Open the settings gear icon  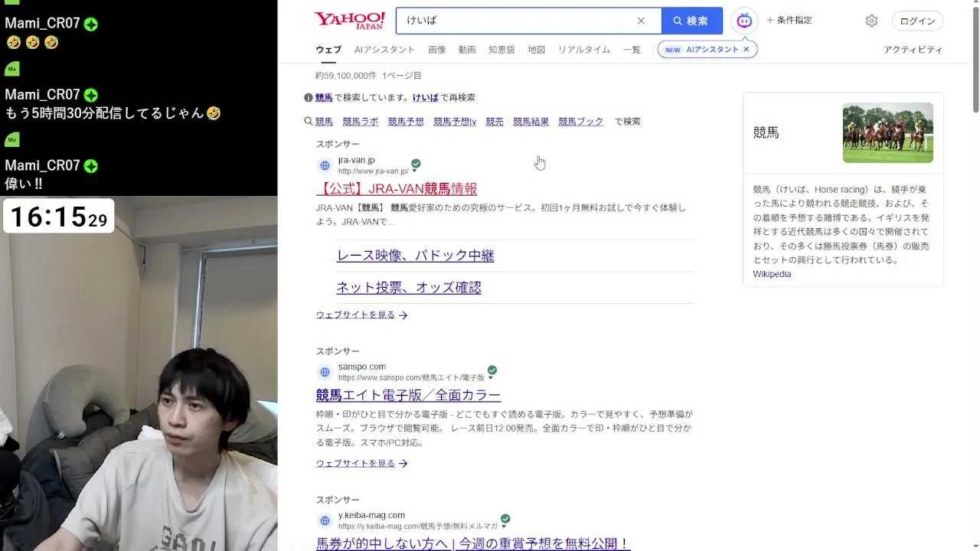tap(871, 21)
